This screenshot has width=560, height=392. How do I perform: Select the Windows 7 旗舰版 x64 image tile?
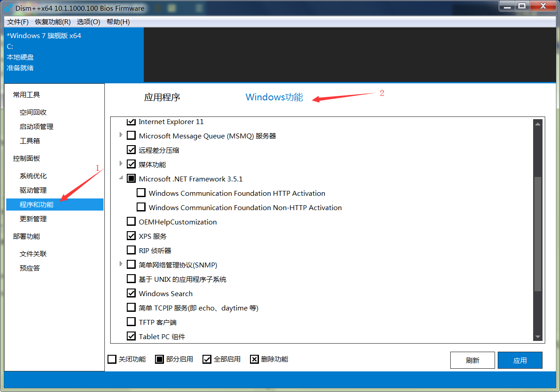[74, 55]
